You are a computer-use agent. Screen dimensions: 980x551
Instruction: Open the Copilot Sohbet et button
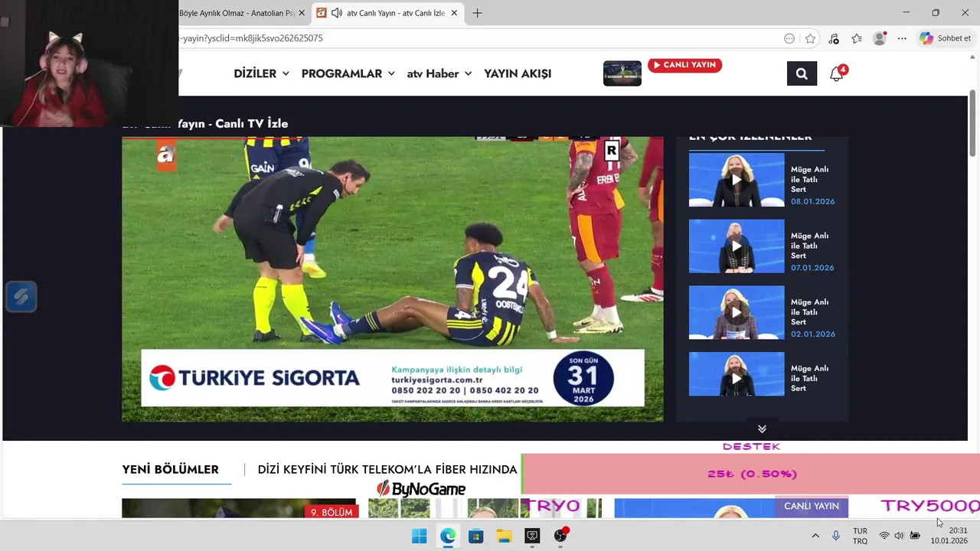(946, 38)
